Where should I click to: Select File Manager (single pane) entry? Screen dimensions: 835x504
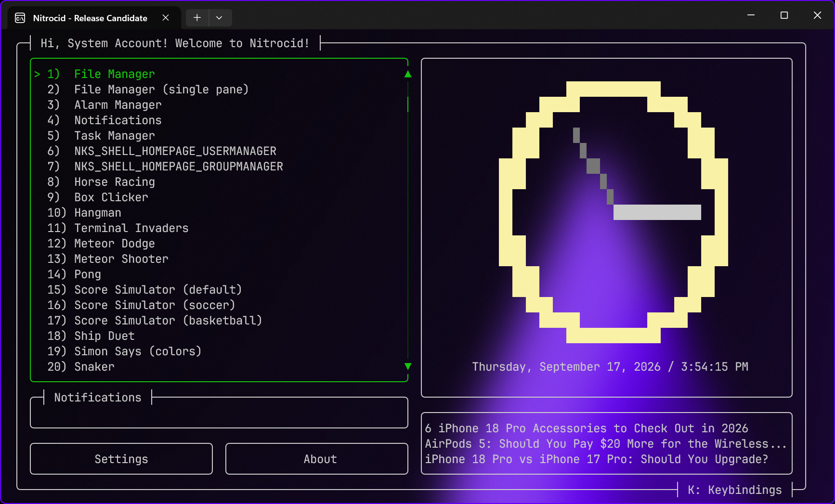(x=161, y=90)
